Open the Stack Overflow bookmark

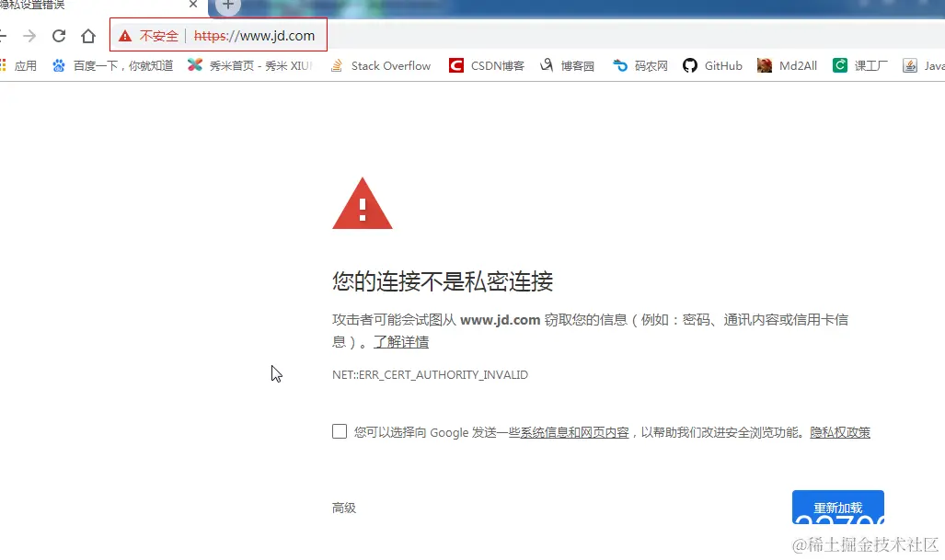coord(380,65)
